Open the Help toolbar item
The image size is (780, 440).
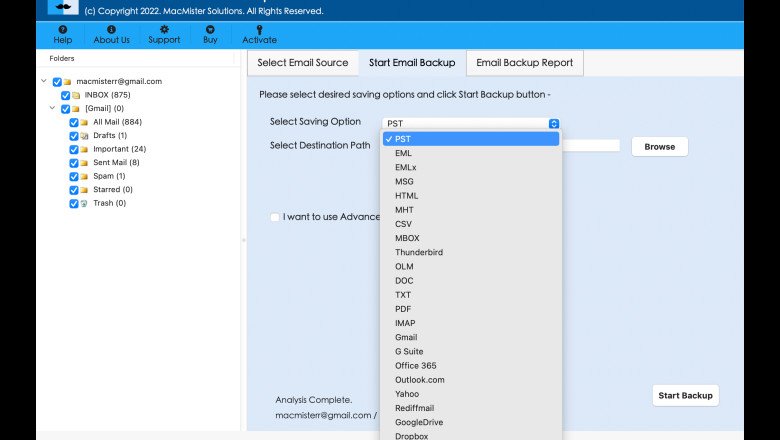[x=63, y=35]
